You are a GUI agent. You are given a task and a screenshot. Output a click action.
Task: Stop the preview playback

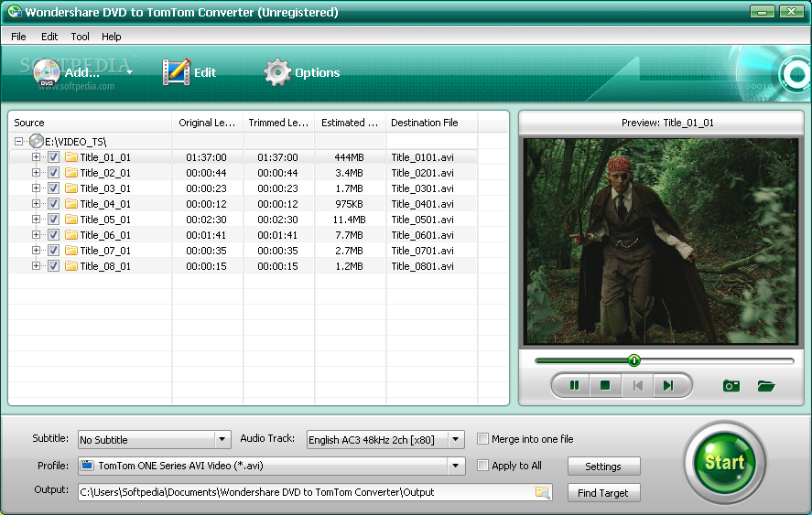click(x=605, y=386)
